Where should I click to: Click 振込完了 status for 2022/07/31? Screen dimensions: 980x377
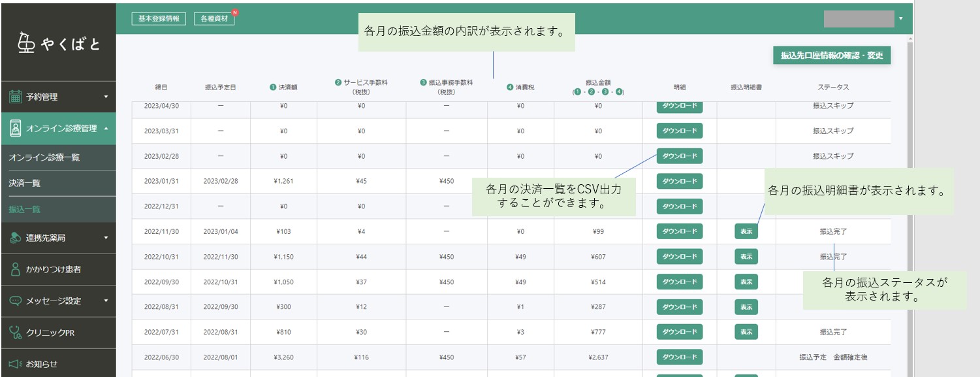[833, 333]
